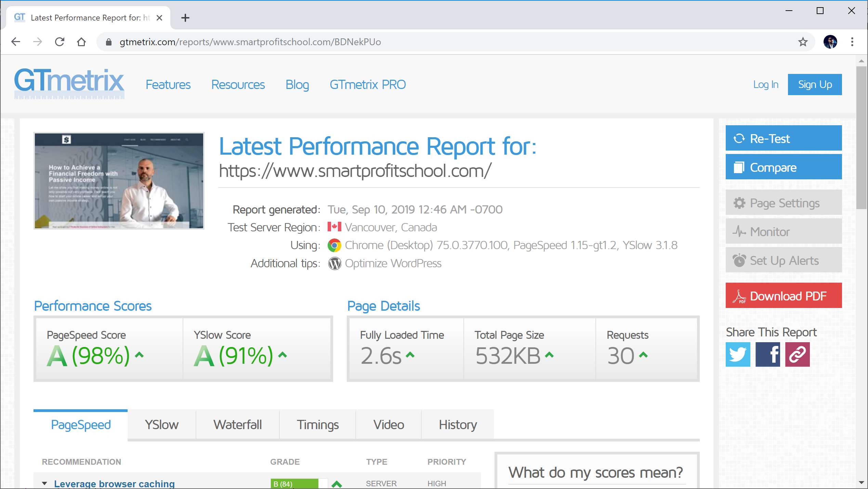Sort by TYPE column header
Screen dimensions: 868x489
377,462
